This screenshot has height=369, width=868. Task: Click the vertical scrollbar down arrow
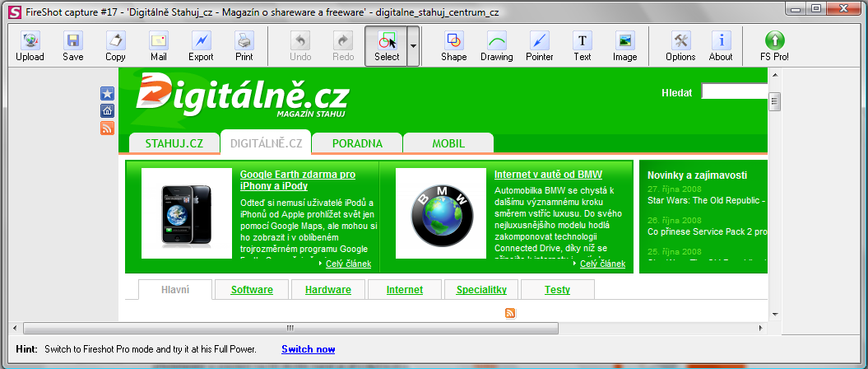tap(775, 314)
